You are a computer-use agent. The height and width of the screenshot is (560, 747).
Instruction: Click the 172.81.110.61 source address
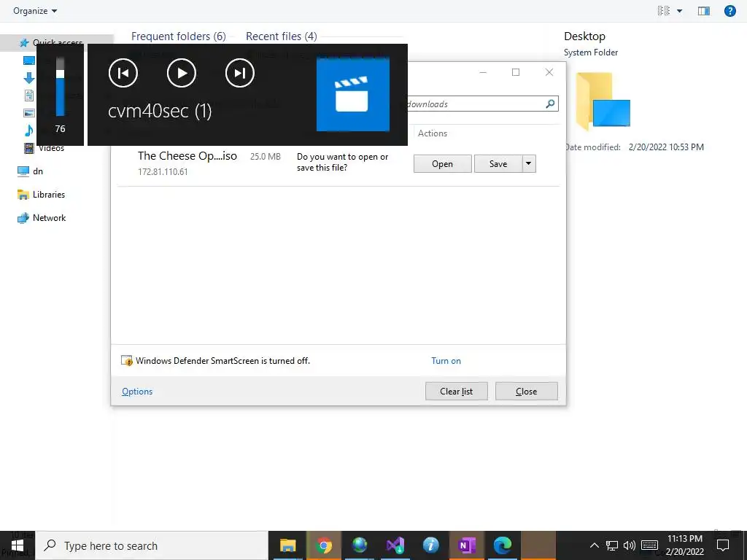click(163, 172)
